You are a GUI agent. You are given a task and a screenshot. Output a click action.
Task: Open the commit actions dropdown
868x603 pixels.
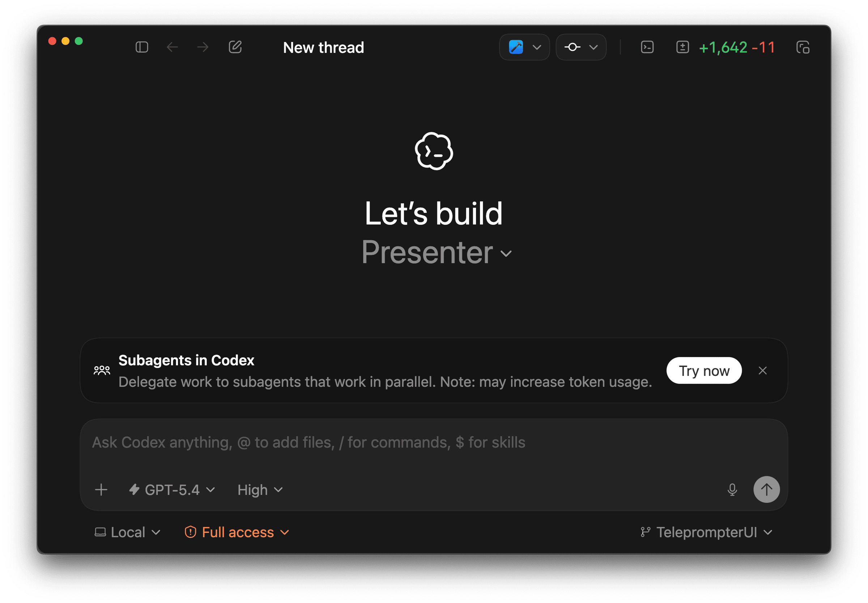(581, 47)
